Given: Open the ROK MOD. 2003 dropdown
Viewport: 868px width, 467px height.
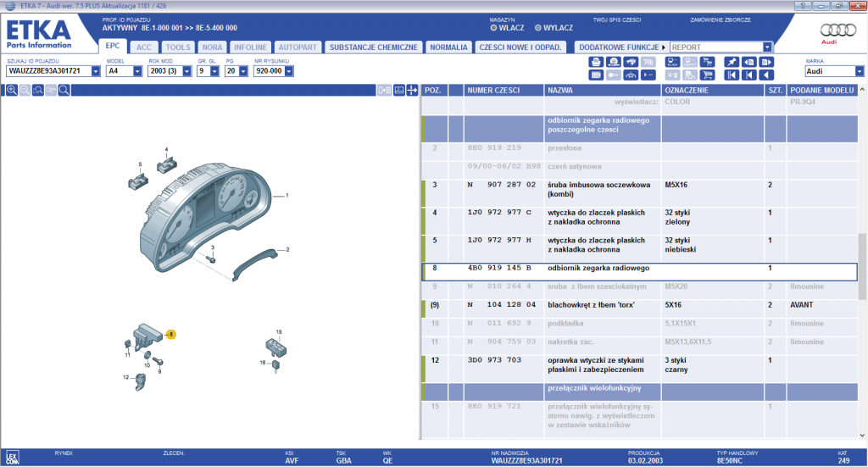Looking at the screenshot, I should pos(186,71).
